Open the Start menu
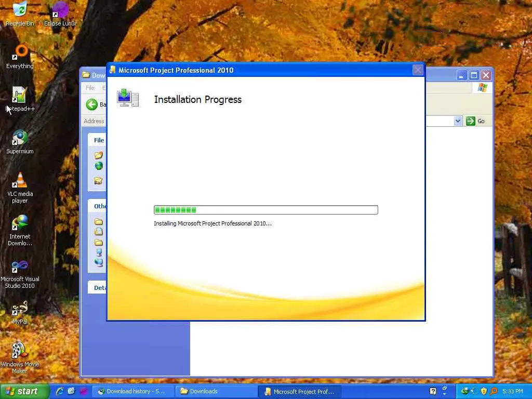 tap(24, 392)
